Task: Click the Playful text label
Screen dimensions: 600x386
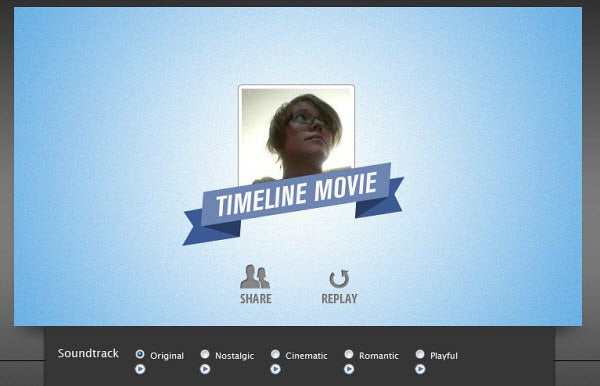Action: 444,356
